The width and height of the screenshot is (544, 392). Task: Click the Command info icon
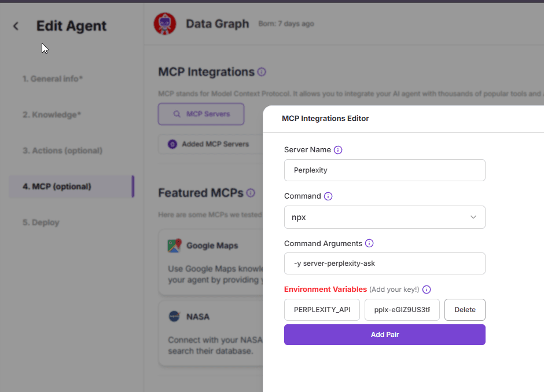[328, 196]
